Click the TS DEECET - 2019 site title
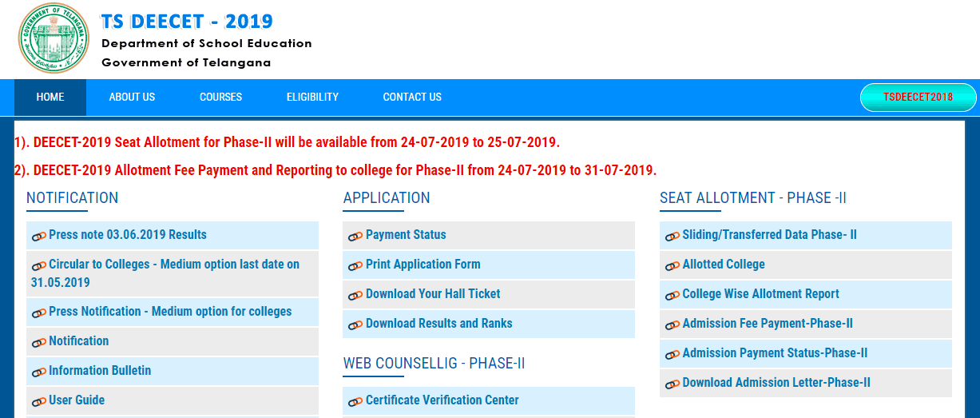This screenshot has height=418, width=980. 187,22
